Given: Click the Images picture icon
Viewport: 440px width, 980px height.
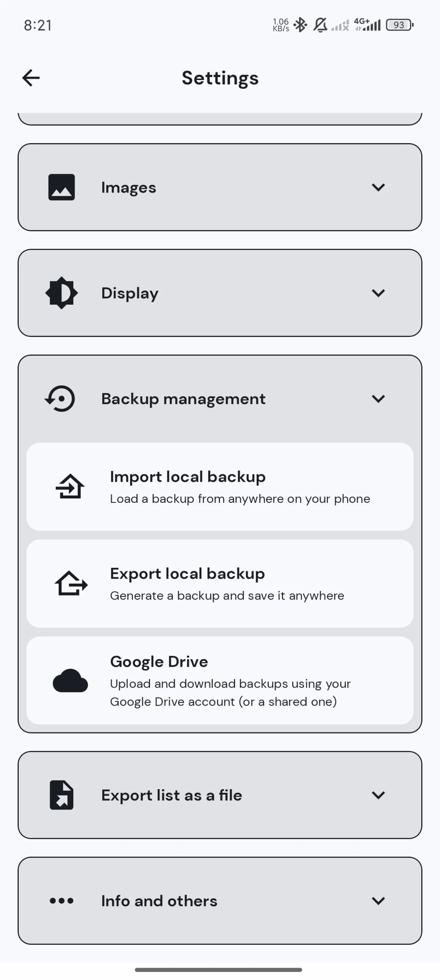Looking at the screenshot, I should 62,187.
